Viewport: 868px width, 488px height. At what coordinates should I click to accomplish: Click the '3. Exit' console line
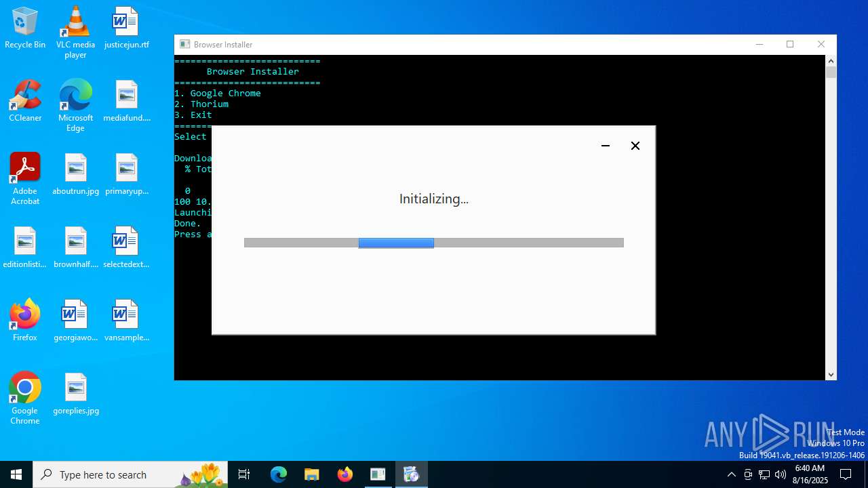193,115
